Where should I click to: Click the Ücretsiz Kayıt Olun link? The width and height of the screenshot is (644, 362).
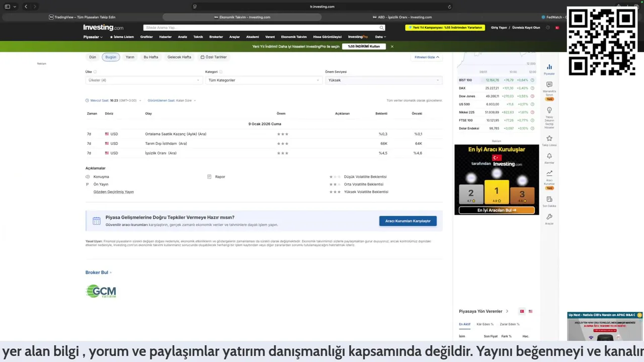point(526,28)
